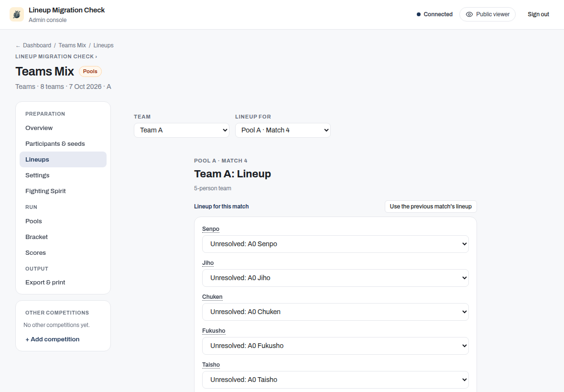Open the Chuken position dropdown
This screenshot has height=392, width=564.
[x=335, y=312]
